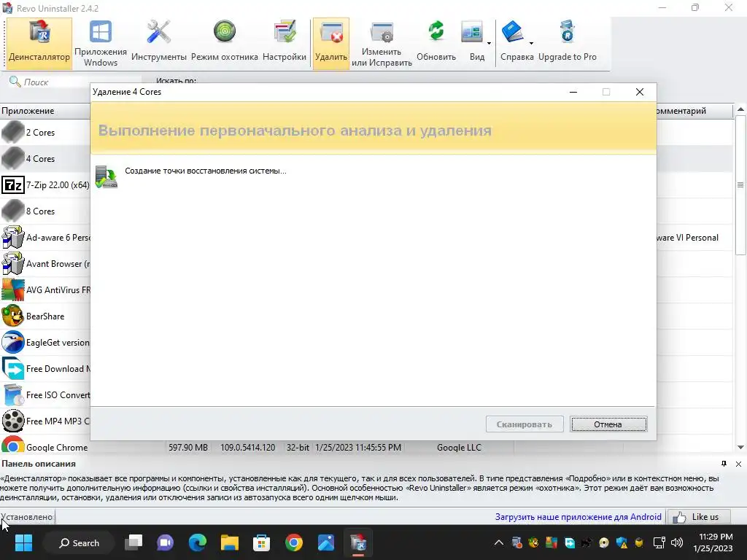
Task: Show hidden system tray icons chevron
Action: coord(498,542)
